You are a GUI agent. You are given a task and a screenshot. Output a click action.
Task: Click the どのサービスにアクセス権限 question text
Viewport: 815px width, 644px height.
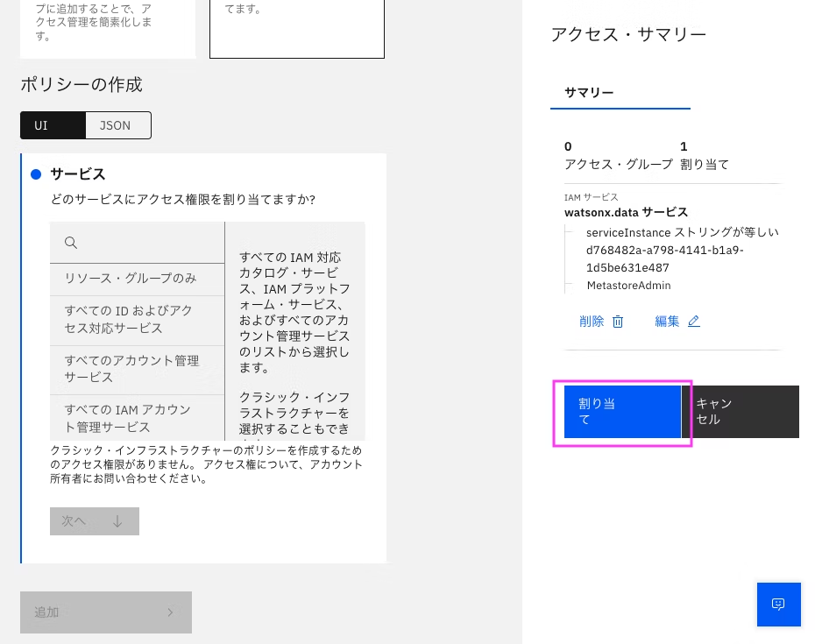pos(183,200)
